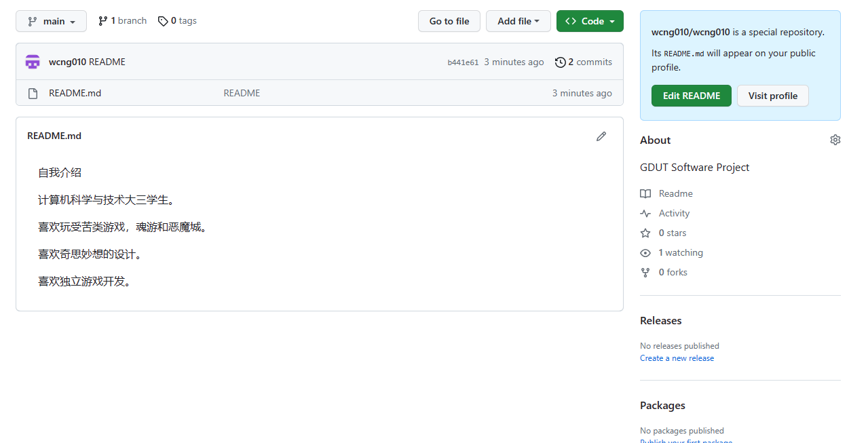The height and width of the screenshot is (443, 868).
Task: Click the tag icon beside 0 tags
Action: pos(163,22)
